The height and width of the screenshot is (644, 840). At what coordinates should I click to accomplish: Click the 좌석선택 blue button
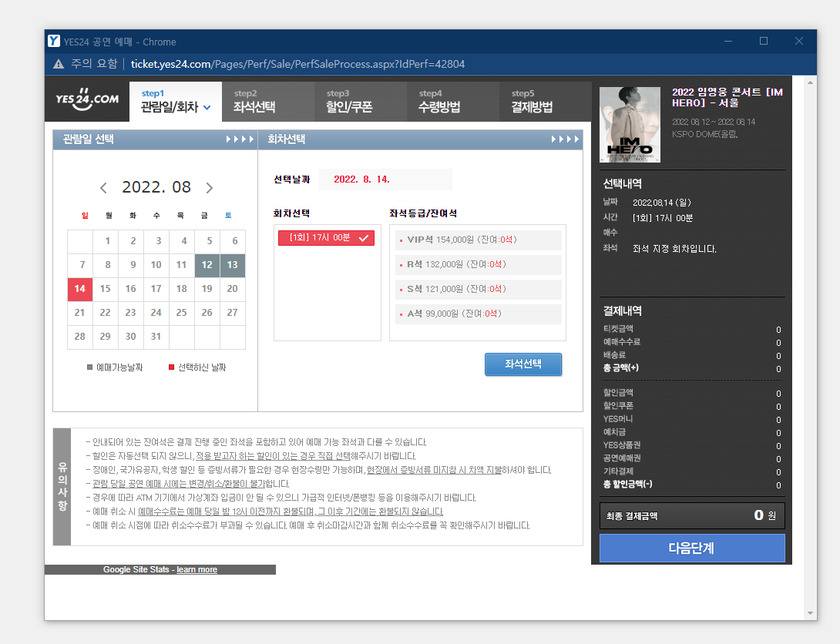(522, 364)
